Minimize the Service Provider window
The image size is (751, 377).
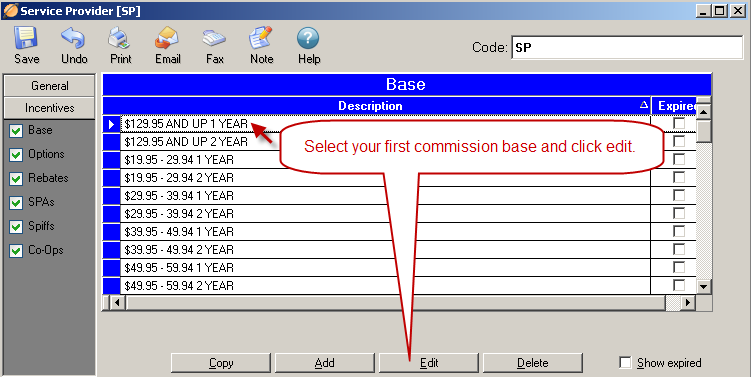703,11
